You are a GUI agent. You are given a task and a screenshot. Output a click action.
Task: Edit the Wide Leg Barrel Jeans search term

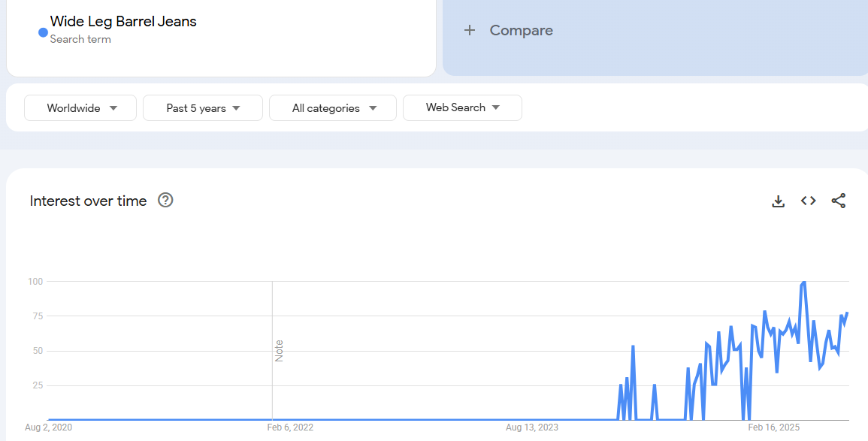point(123,22)
